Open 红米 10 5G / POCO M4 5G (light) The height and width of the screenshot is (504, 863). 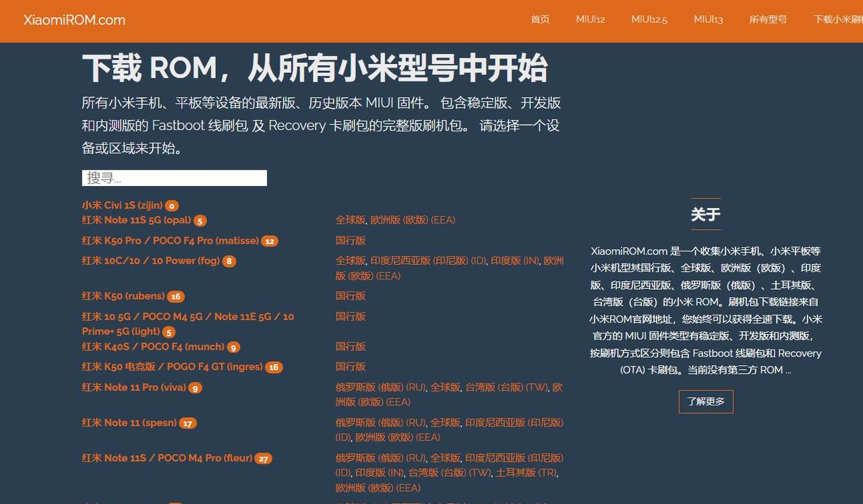(x=188, y=323)
